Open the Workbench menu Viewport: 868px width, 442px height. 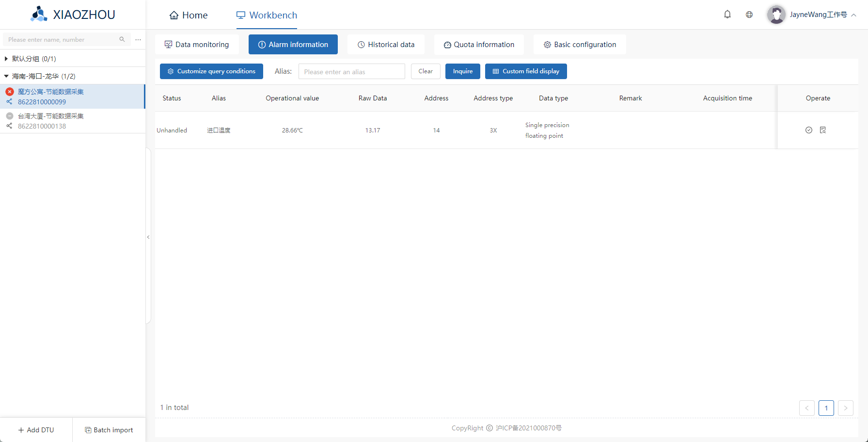point(267,15)
